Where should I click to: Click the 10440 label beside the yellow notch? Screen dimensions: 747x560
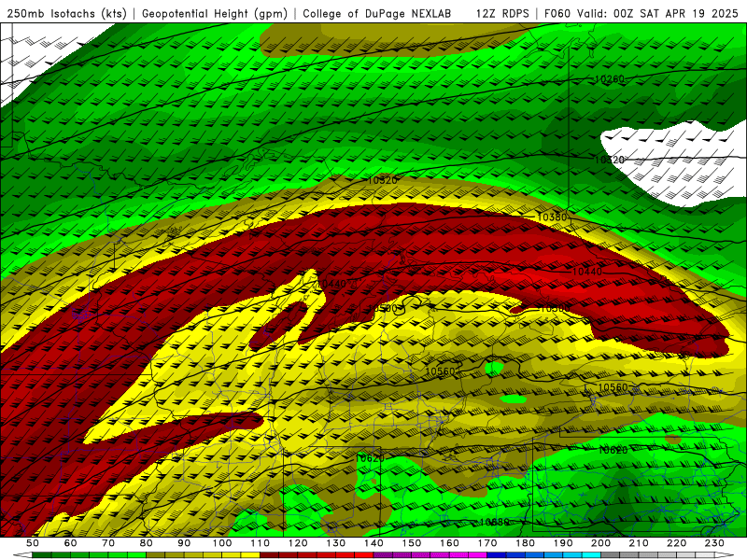[x=331, y=284]
